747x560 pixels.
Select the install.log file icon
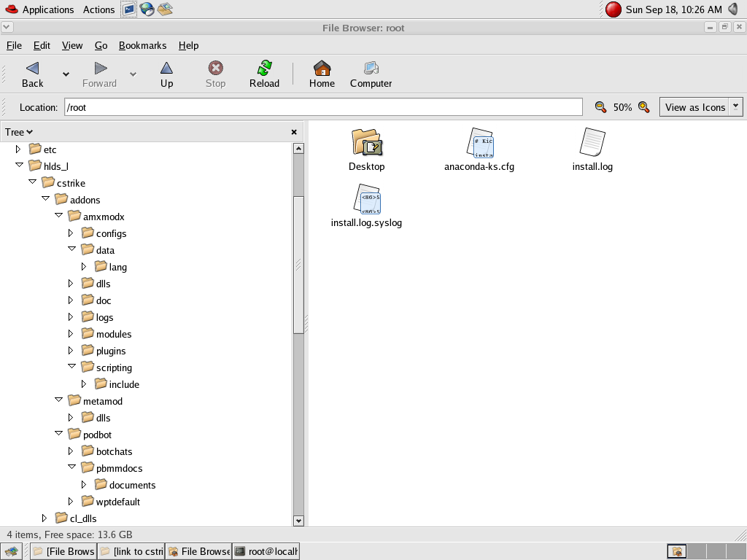pyautogui.click(x=592, y=142)
